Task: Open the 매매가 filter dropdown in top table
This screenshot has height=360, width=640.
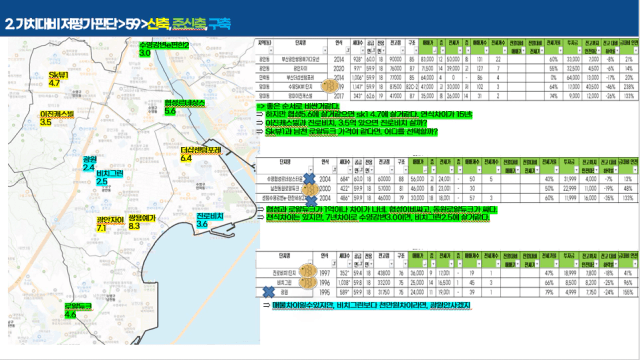Action: (435, 50)
